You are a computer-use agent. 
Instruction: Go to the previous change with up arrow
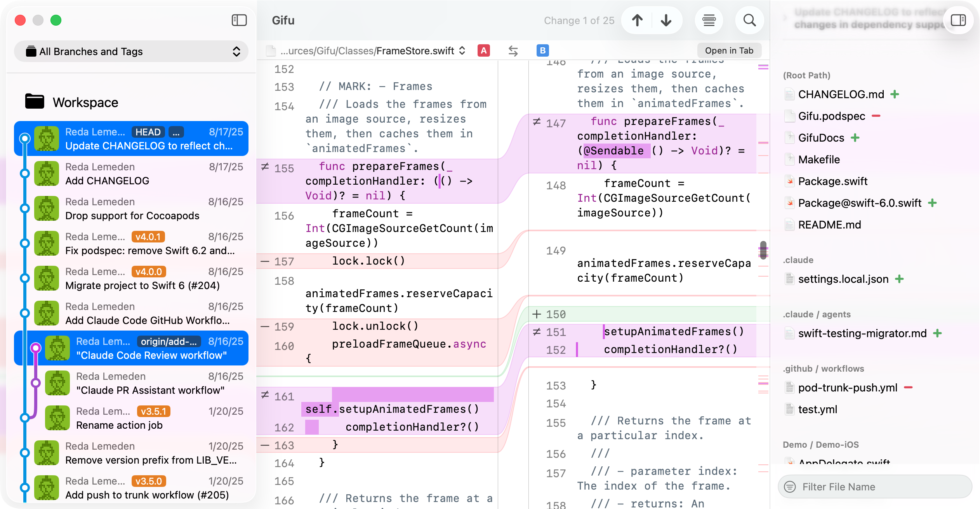coord(637,20)
